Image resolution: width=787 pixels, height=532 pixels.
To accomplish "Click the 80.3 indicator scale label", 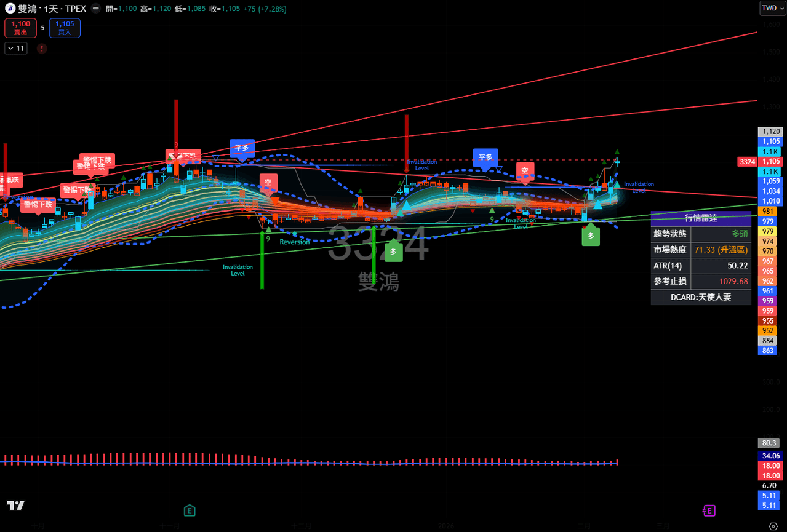I will coord(770,443).
